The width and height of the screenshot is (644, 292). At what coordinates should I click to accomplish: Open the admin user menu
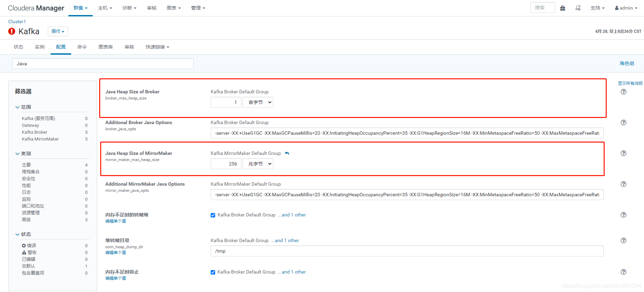point(626,8)
